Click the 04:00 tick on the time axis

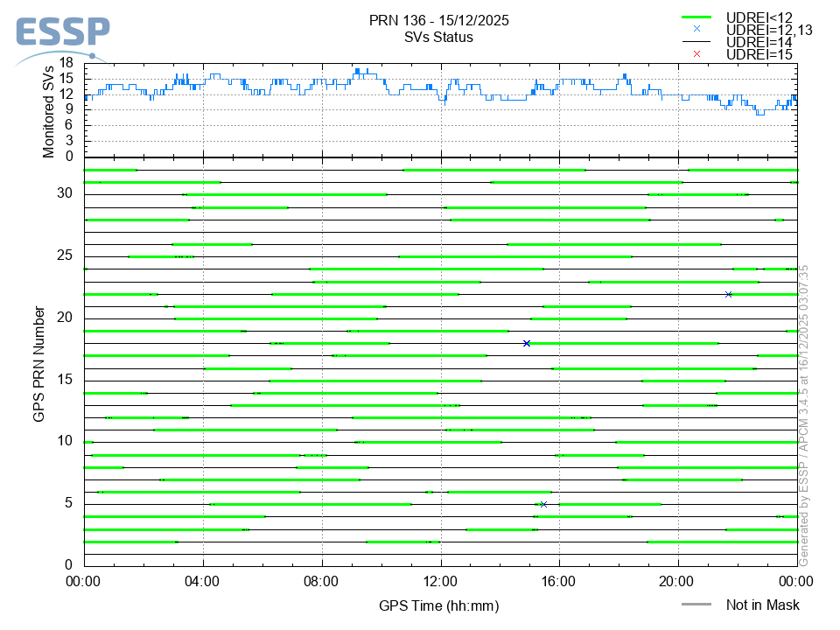203,580
